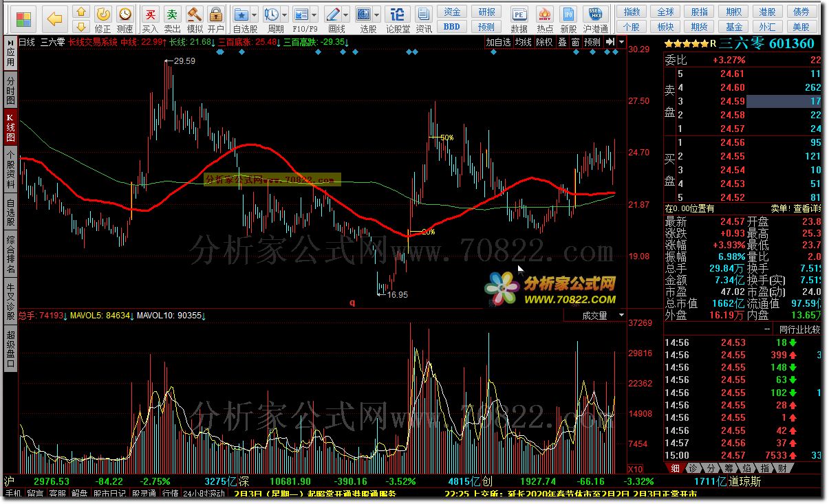Switch to the 综合排名 sidebar tab
The image size is (829, 504).
[x=10, y=255]
